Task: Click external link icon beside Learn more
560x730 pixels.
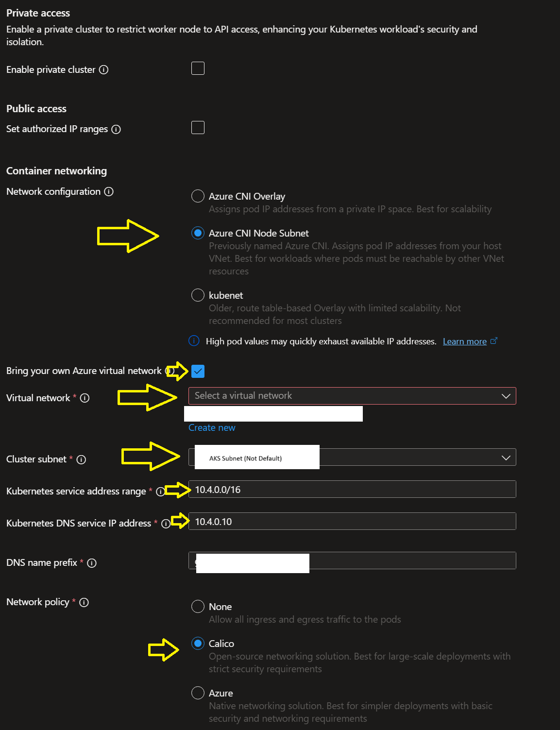Action: pyautogui.click(x=494, y=341)
